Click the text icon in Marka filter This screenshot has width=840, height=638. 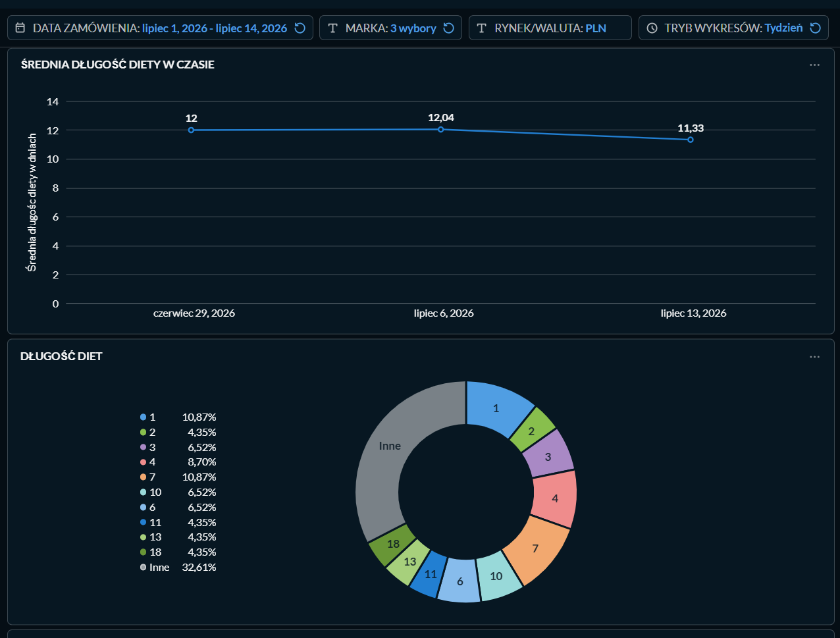[333, 28]
